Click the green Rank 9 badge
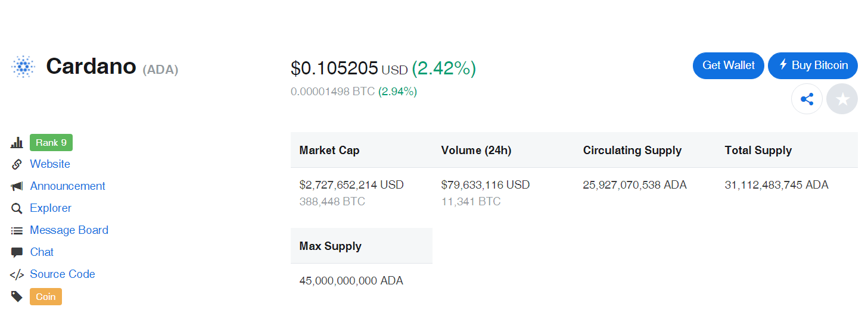The image size is (868, 313). point(51,143)
